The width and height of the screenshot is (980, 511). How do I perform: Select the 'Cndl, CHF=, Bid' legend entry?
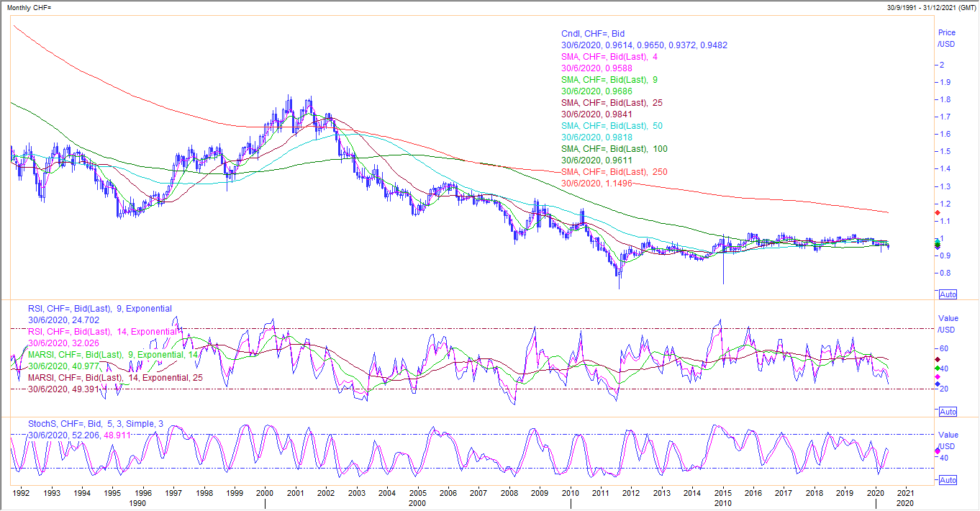[592, 34]
